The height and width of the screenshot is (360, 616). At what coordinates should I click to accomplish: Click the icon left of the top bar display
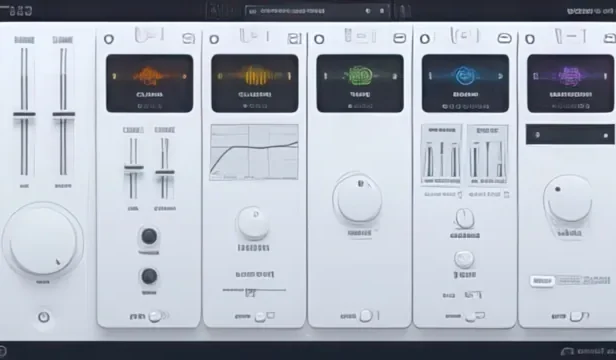coord(220,11)
